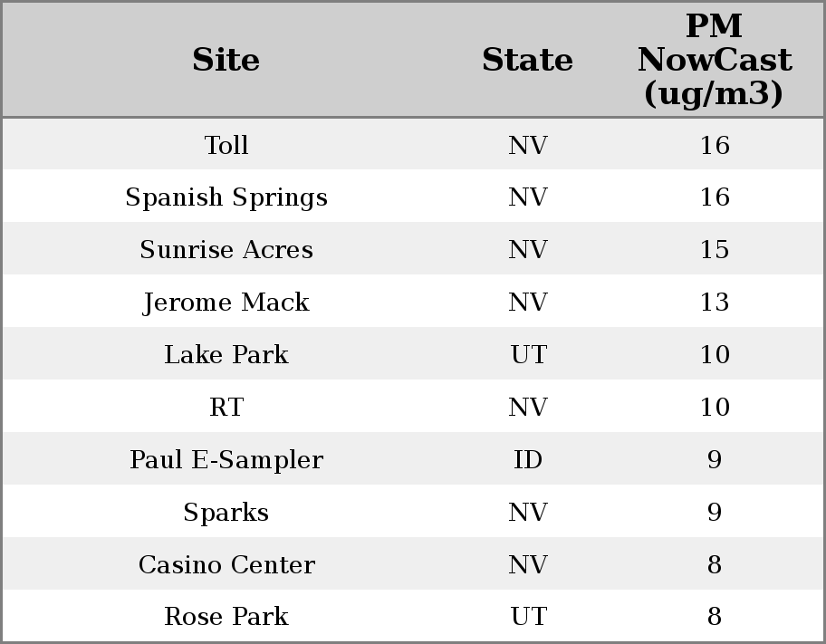Click the Casino Center site name
Screen dimensions: 826x644
tap(226, 565)
